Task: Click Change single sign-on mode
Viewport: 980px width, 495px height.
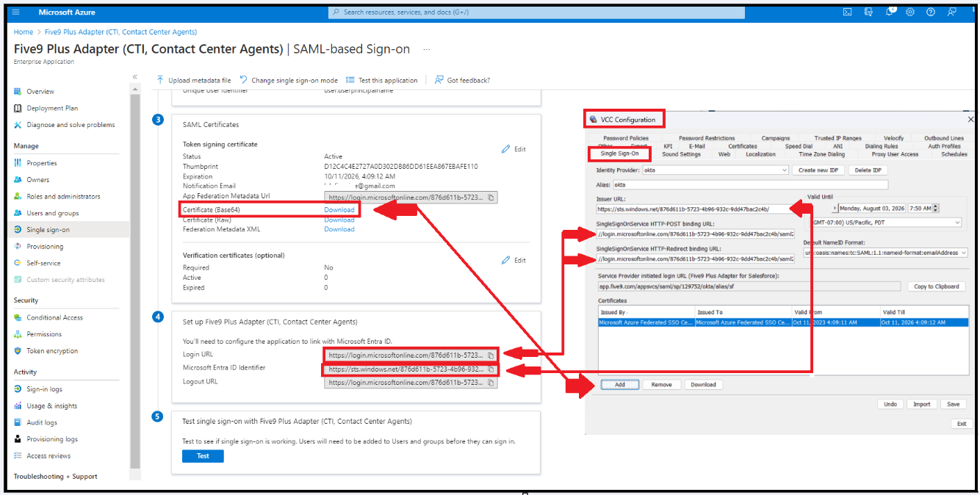Action: tap(289, 80)
